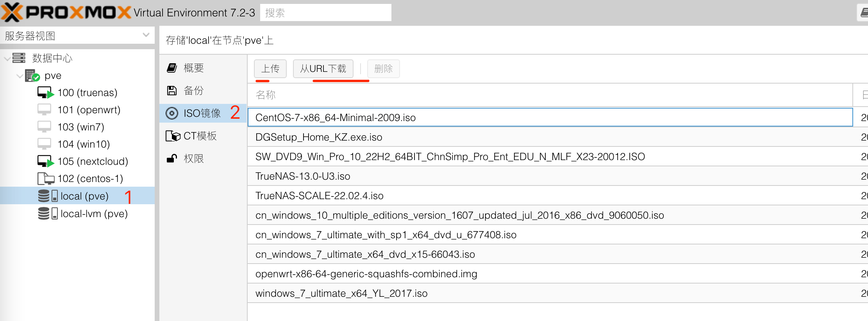This screenshot has height=321, width=868.
Task: Click the datacenter server icon
Action: click(x=19, y=58)
